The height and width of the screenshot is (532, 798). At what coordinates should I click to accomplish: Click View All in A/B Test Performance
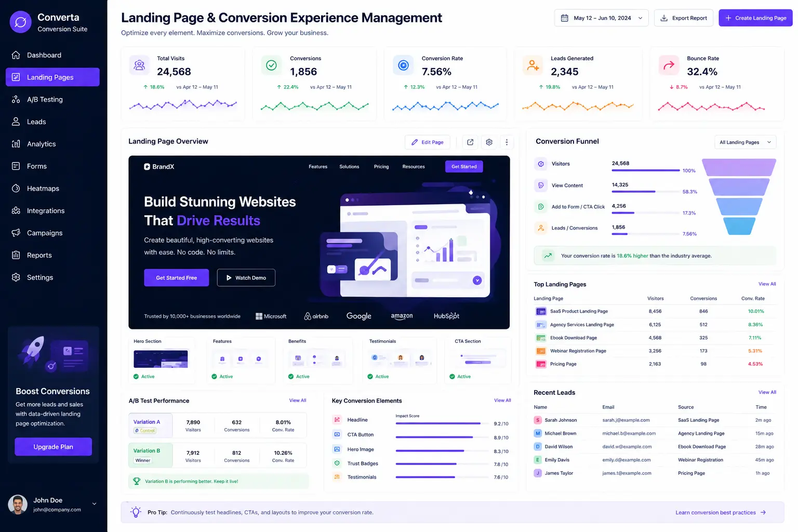pos(298,401)
